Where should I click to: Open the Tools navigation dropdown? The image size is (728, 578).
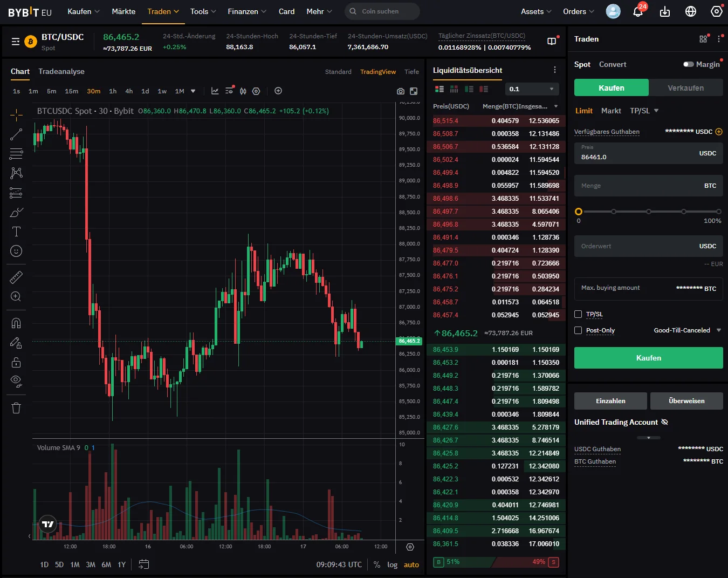tap(203, 11)
